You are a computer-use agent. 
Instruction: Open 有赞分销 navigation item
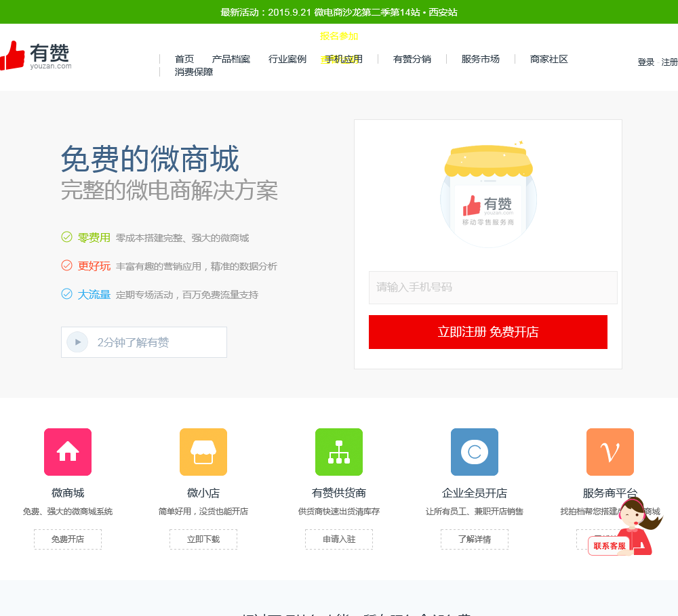point(412,59)
